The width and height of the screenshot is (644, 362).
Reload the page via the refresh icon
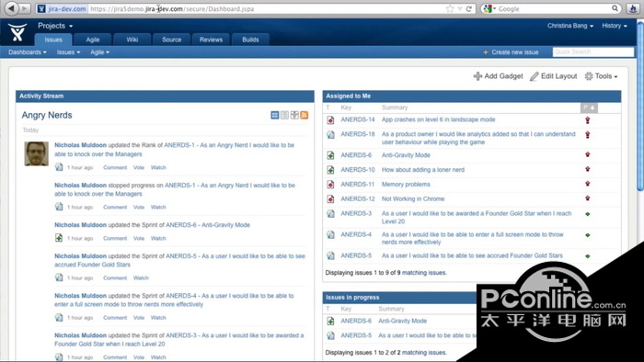(x=468, y=8)
